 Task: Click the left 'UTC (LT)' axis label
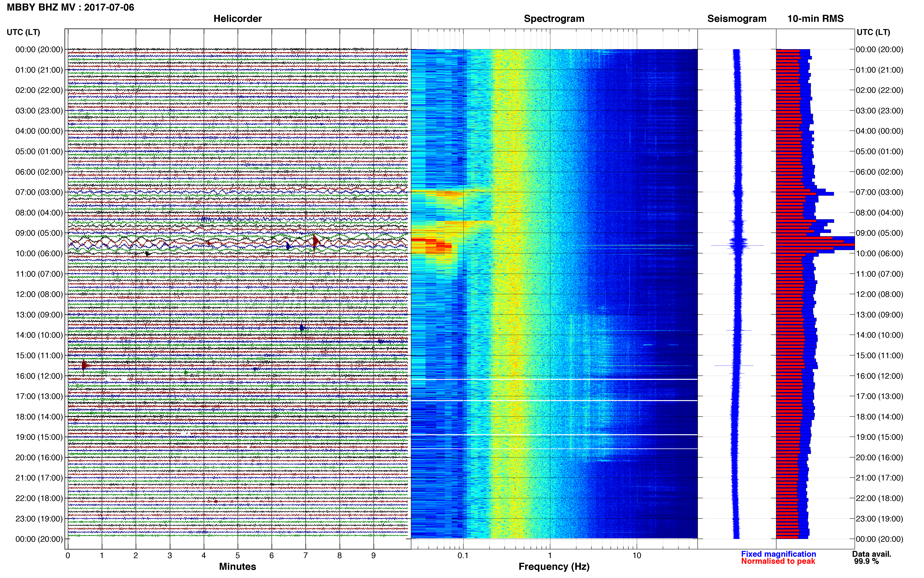pyautogui.click(x=23, y=32)
